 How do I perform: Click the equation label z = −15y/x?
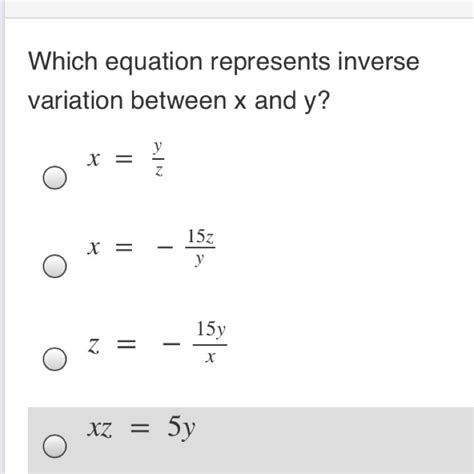coord(157,342)
